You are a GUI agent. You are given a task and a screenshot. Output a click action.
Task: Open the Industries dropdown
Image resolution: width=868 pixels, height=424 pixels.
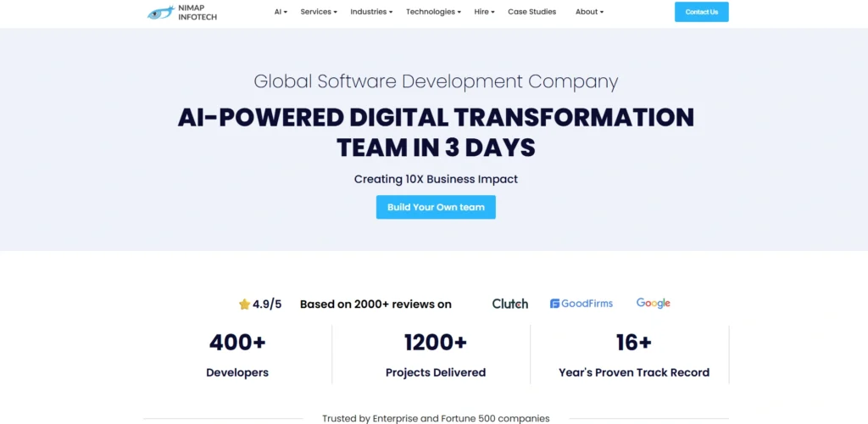tap(371, 12)
